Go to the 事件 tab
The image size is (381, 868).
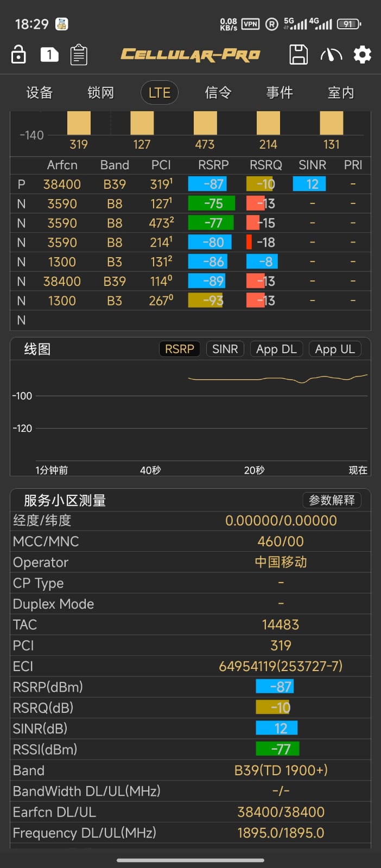pyautogui.click(x=280, y=93)
